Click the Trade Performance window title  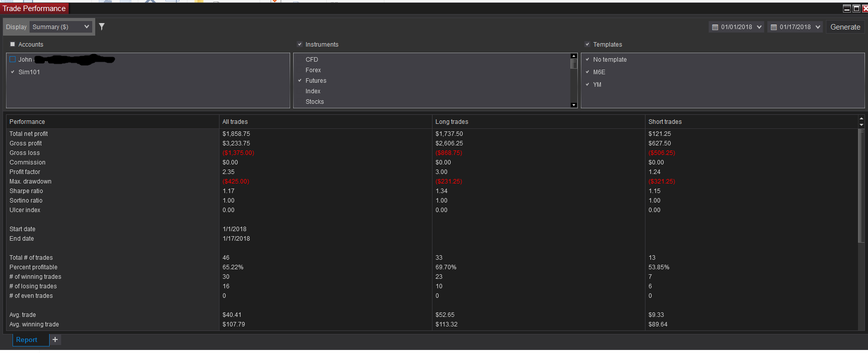pos(34,9)
